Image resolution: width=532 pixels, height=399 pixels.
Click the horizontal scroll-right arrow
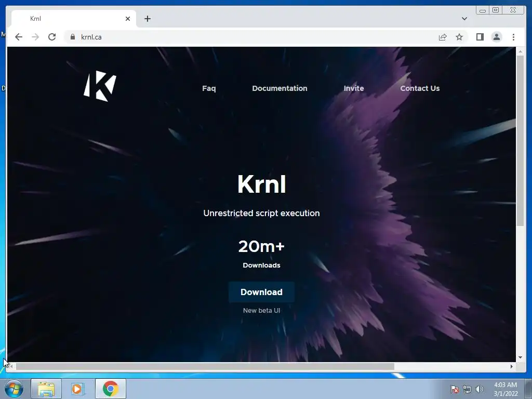[512, 366]
